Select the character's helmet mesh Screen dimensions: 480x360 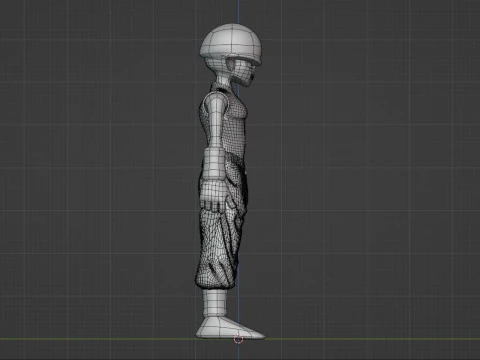coord(231,44)
